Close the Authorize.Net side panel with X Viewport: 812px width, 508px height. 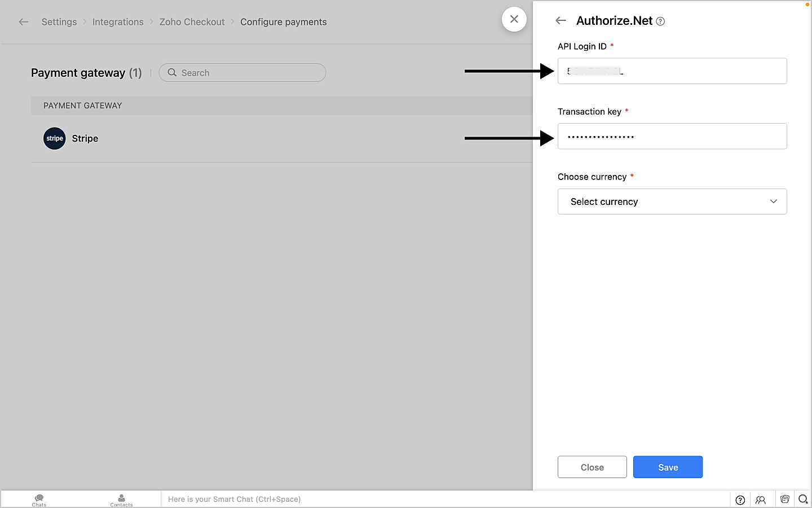(x=514, y=19)
